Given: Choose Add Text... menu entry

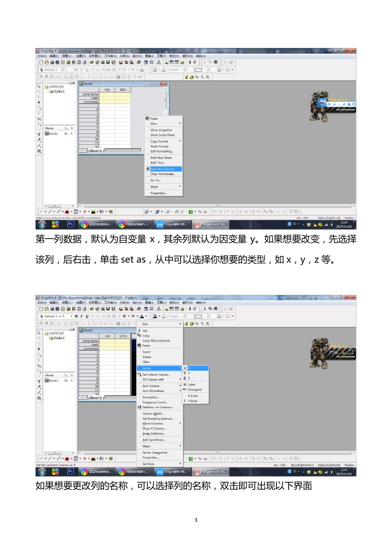Looking at the screenshot, I should 163,163.
